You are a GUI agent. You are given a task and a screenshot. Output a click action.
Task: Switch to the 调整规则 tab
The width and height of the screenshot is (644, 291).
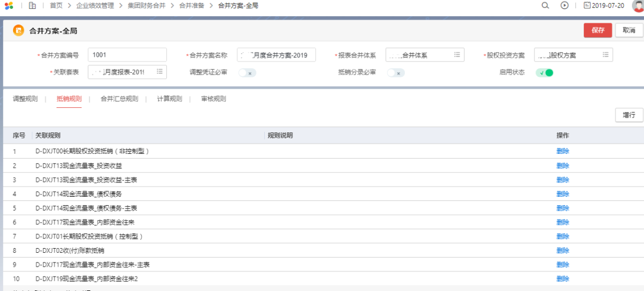tap(25, 99)
